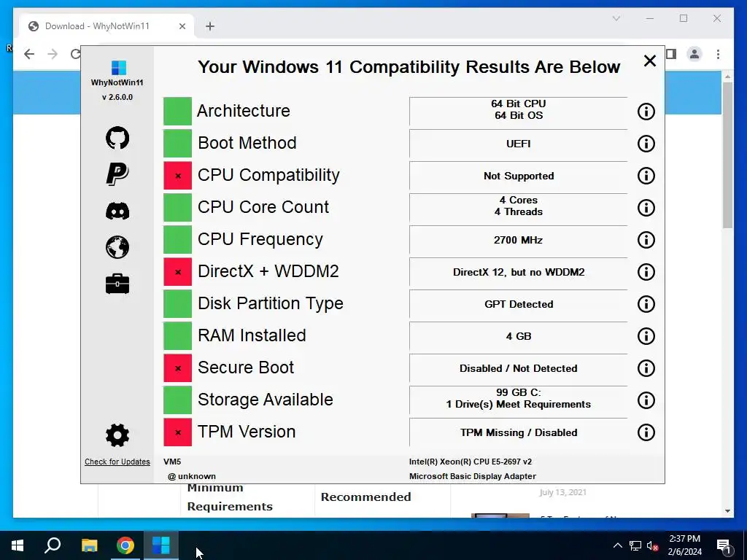Show info for Architecture result

coord(646,112)
